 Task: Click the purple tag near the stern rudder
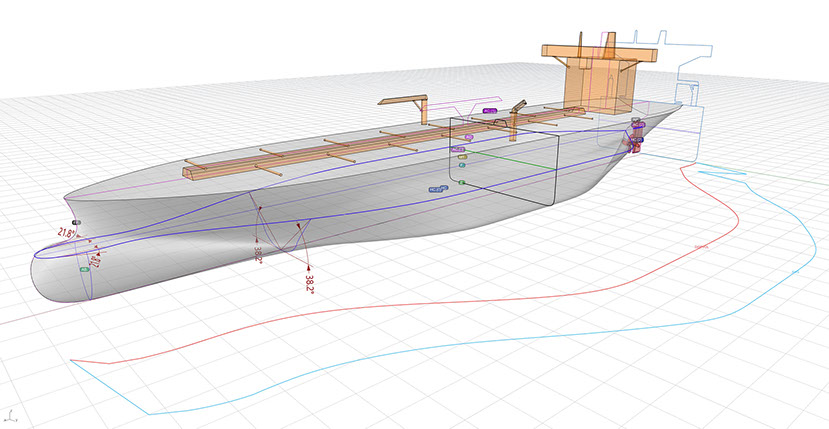638,125
